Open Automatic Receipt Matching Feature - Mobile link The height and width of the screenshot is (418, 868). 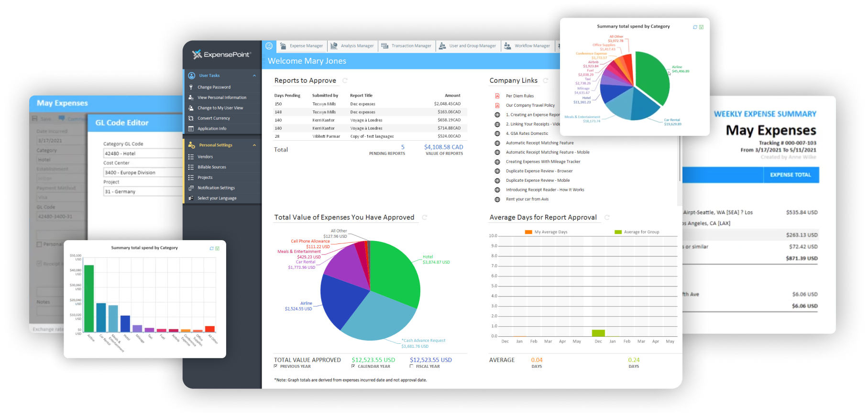pyautogui.click(x=548, y=153)
